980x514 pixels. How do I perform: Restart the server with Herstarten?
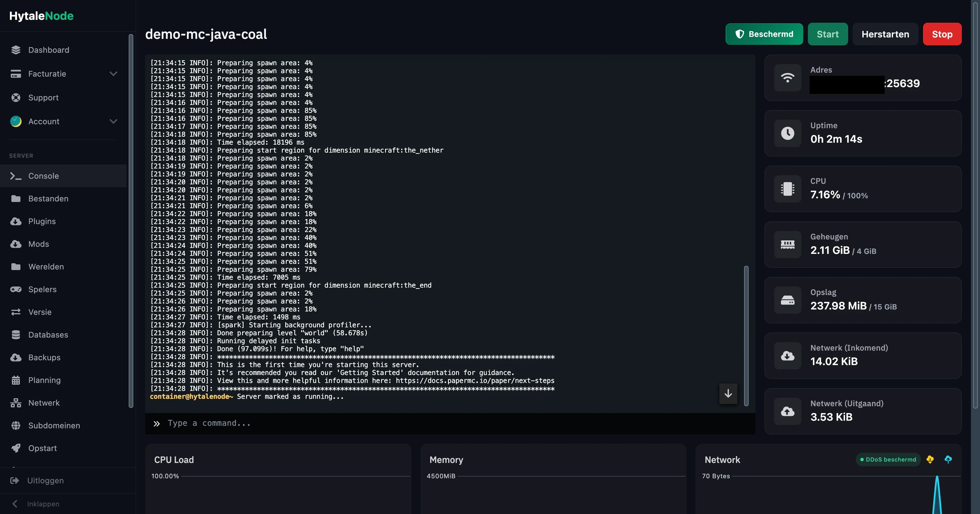click(x=885, y=34)
